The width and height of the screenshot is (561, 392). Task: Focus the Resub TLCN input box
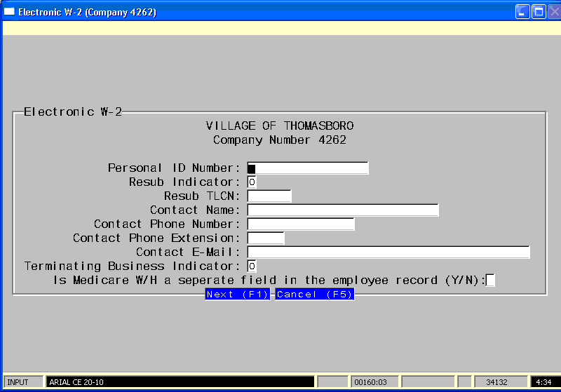(269, 196)
